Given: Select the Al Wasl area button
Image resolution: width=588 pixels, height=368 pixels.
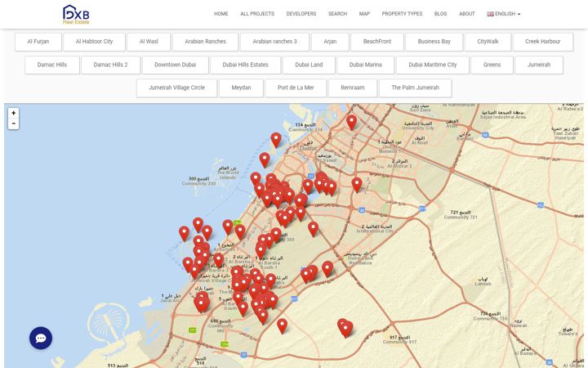Looking at the screenshot, I should click(149, 42).
